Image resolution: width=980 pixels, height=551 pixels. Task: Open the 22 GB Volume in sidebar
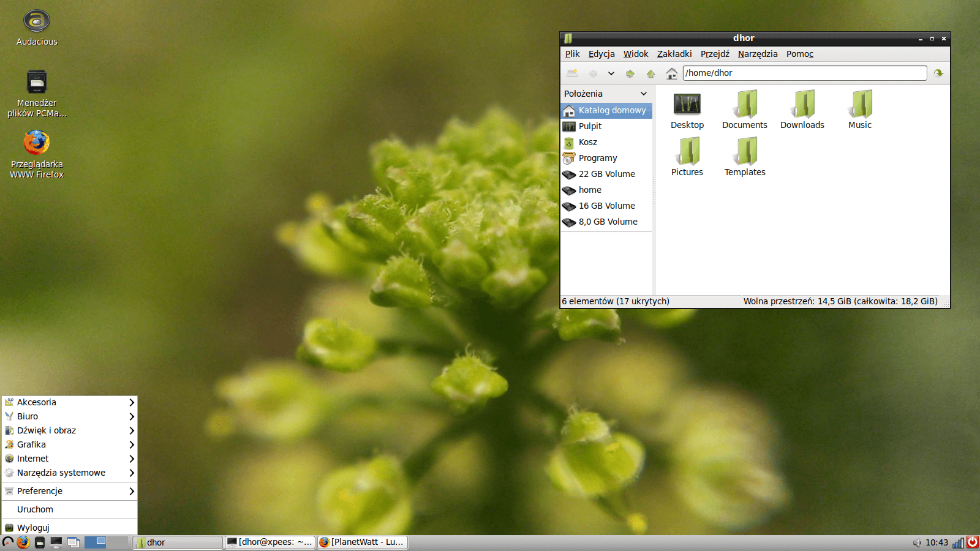[606, 174]
